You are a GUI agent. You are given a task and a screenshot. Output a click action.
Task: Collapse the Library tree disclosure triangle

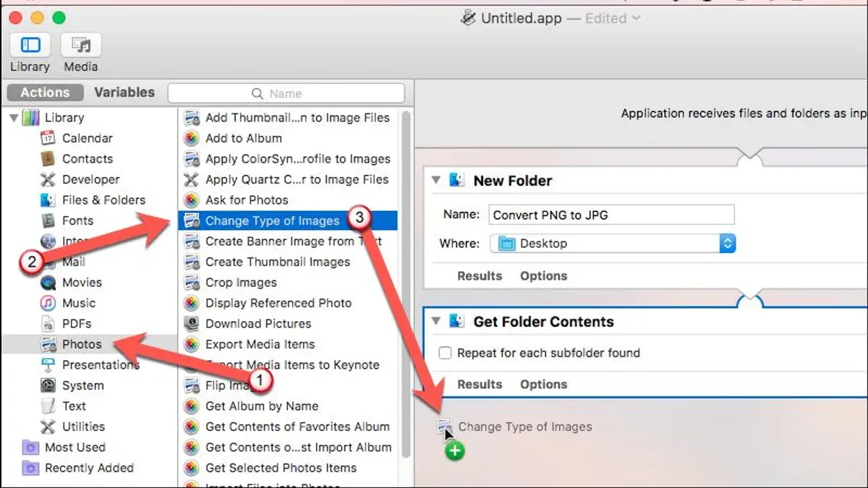pyautogui.click(x=14, y=118)
